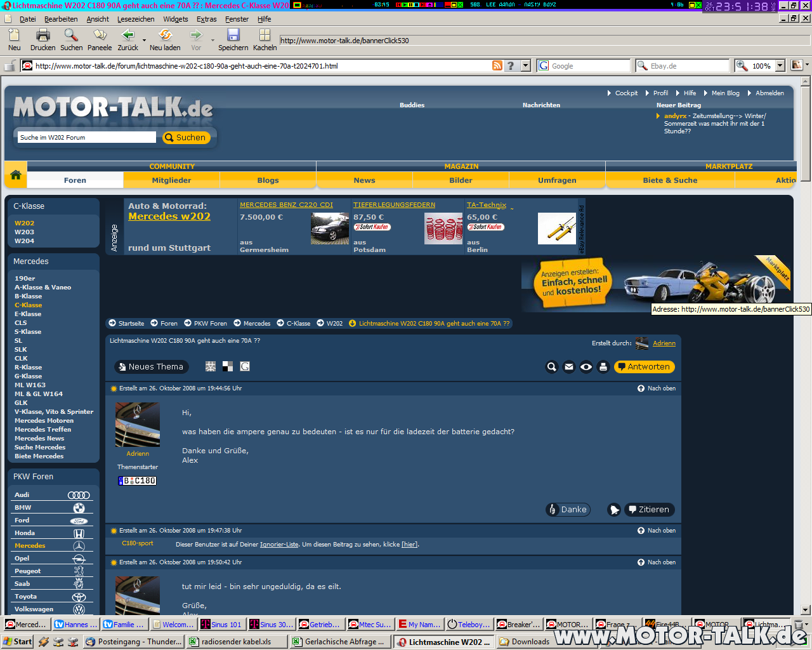Click the Suche im W202 Forum input

click(x=86, y=137)
